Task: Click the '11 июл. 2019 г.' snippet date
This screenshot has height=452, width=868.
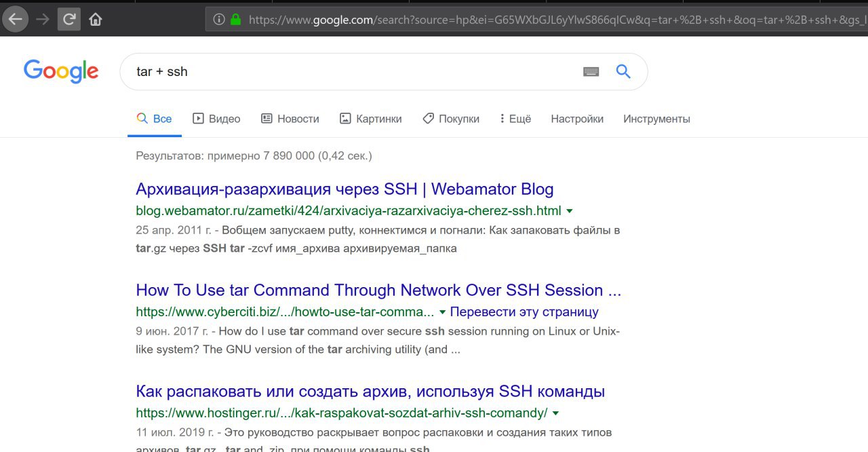Action: point(175,432)
